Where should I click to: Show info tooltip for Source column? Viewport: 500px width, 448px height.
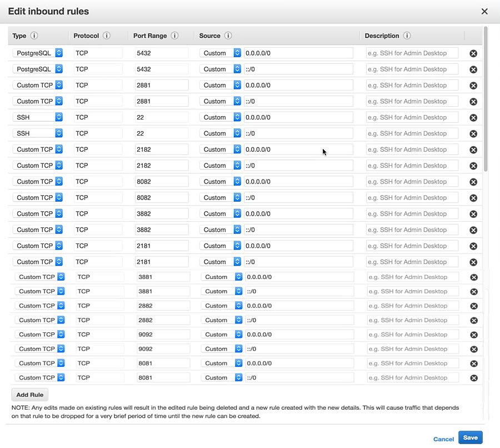coord(228,36)
